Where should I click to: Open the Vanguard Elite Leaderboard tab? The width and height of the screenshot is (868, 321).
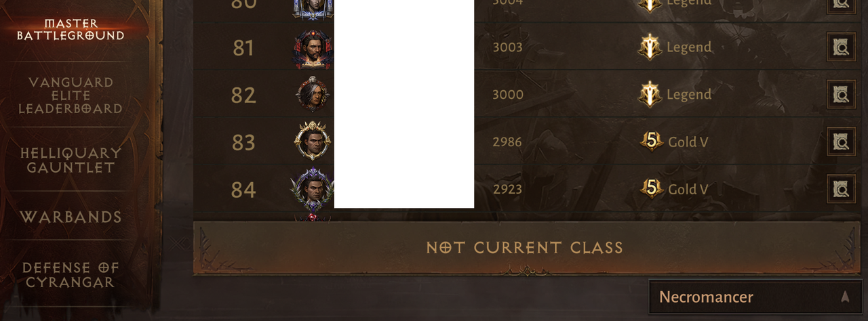pos(71,95)
